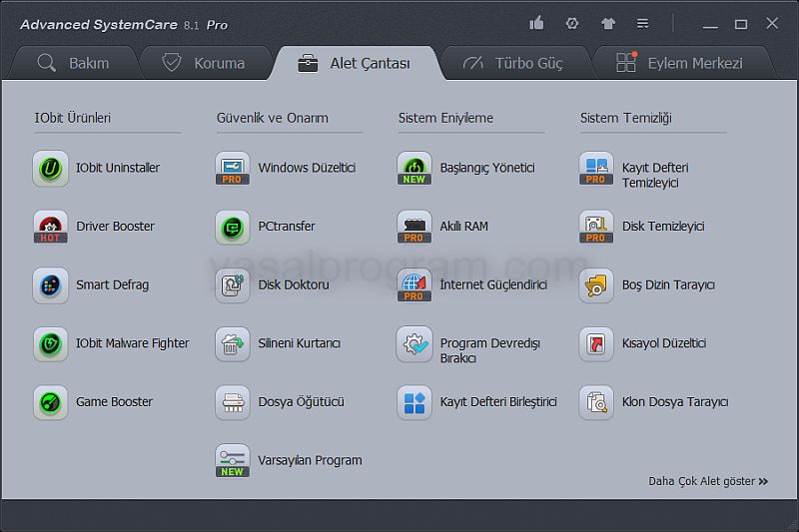This screenshot has width=799, height=532.
Task: Switch to the Bakım tab
Action: tap(74, 63)
